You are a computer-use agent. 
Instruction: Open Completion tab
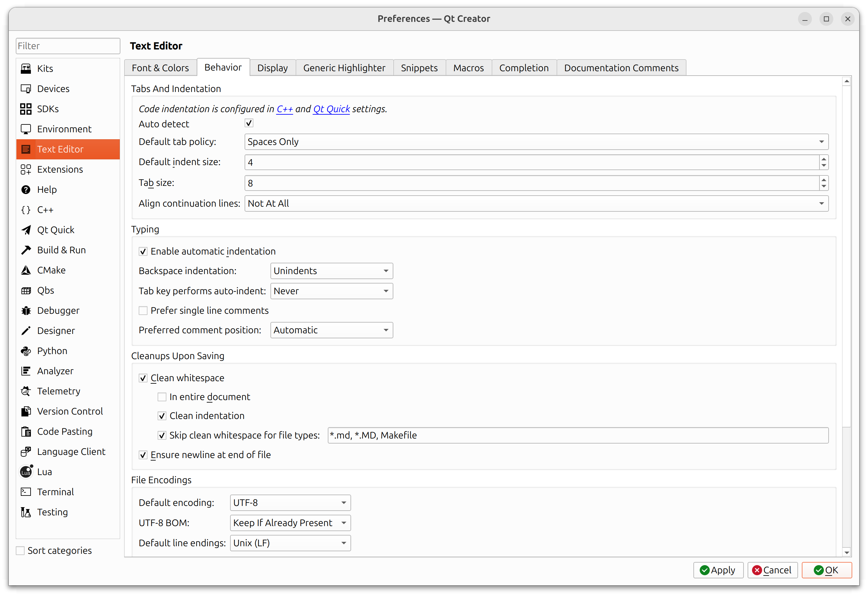(524, 68)
